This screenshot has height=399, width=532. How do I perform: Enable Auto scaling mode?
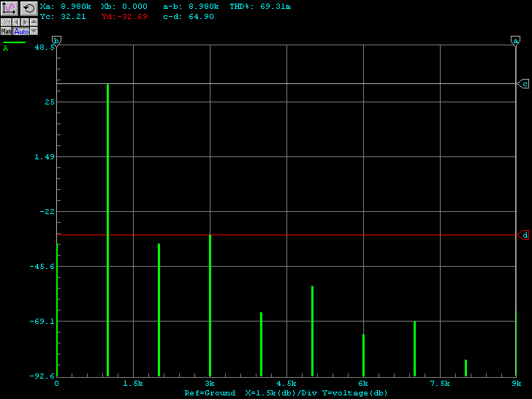(21, 31)
